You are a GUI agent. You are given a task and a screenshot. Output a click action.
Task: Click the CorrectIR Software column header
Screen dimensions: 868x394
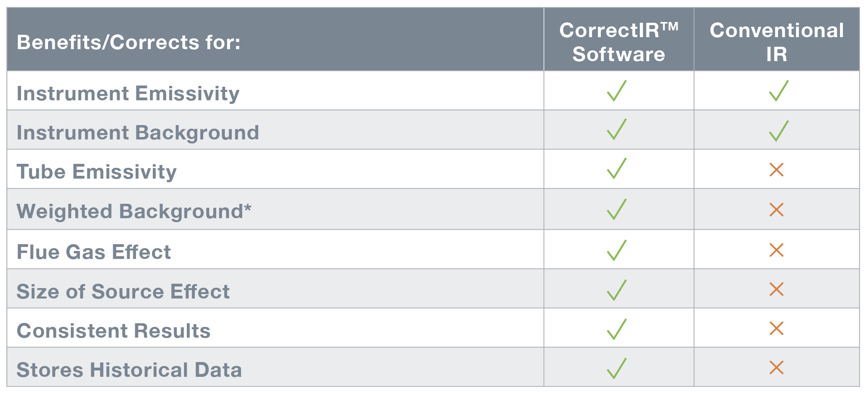pyautogui.click(x=619, y=42)
